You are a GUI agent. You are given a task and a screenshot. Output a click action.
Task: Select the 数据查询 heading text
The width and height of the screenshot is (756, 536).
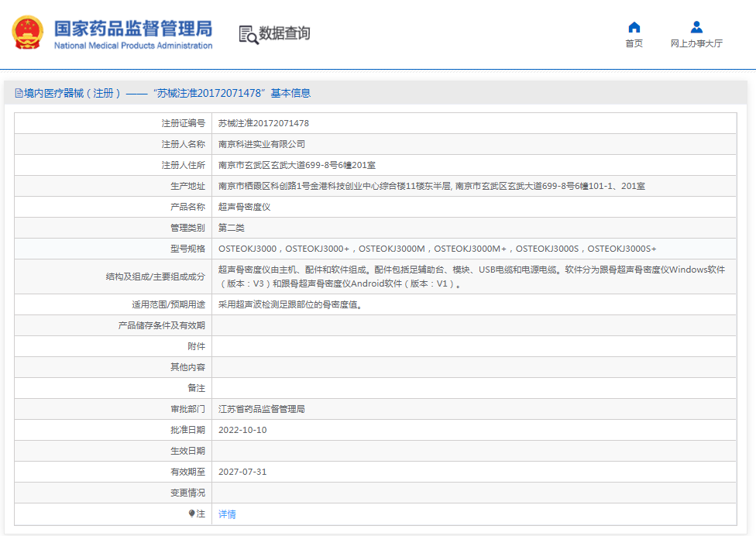pyautogui.click(x=284, y=33)
